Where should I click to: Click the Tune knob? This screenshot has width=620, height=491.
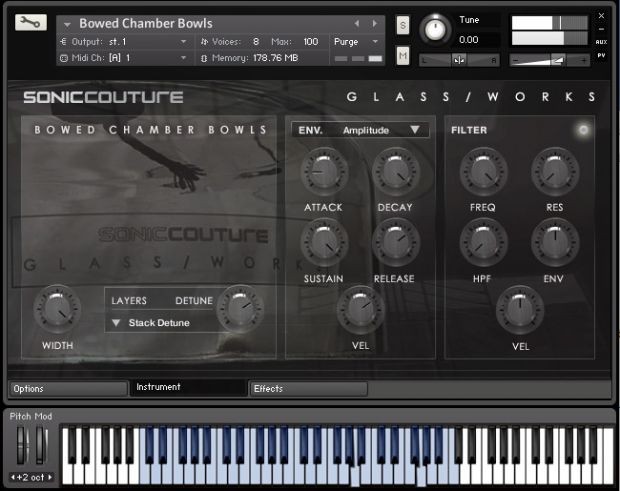(435, 30)
